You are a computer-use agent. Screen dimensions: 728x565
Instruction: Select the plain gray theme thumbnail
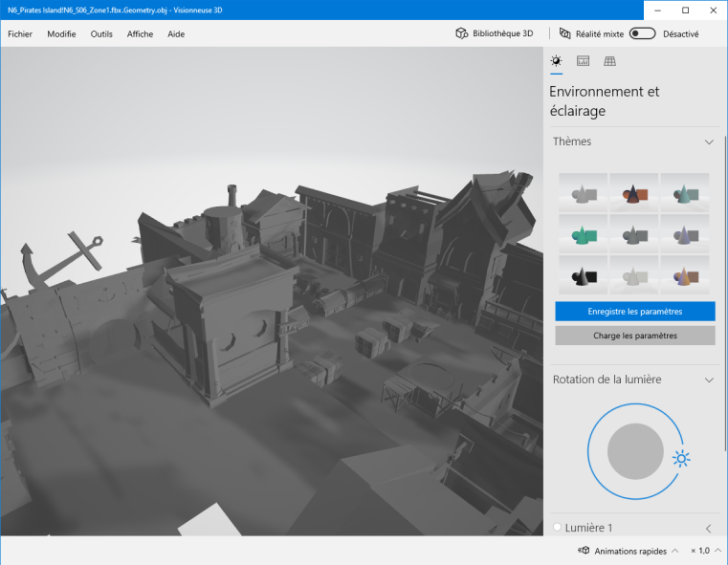584,192
